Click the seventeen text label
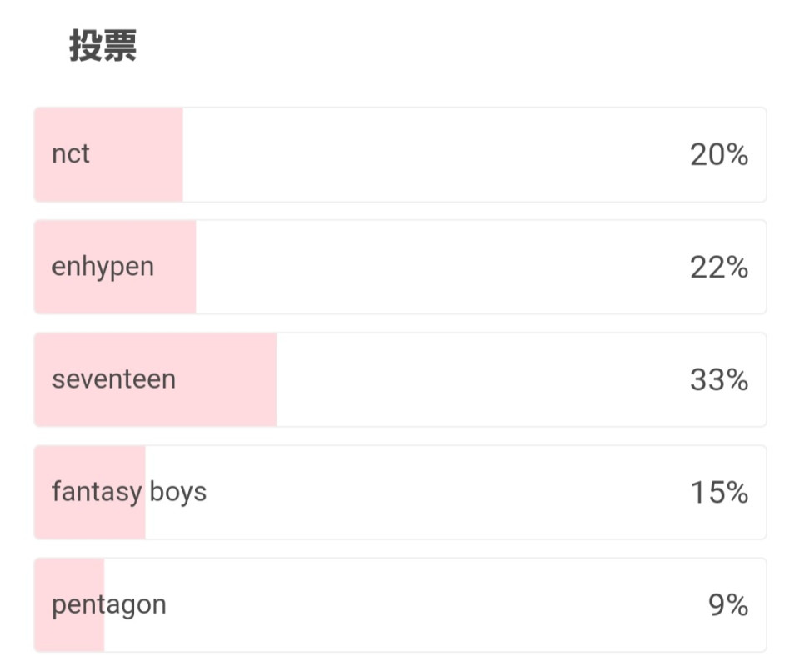800x672 pixels. click(x=114, y=380)
